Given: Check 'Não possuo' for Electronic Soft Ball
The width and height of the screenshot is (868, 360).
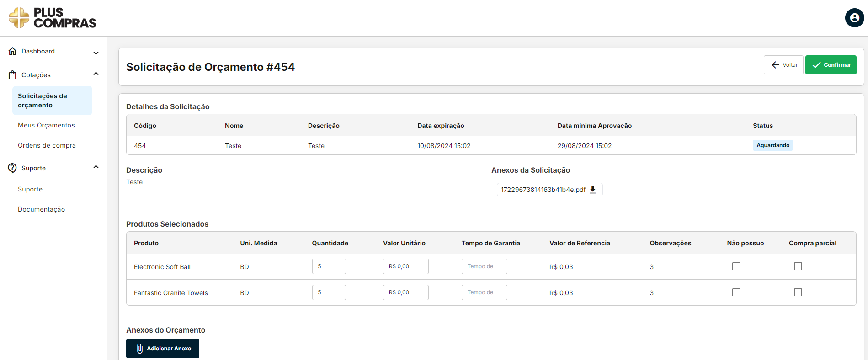Looking at the screenshot, I should tap(736, 266).
